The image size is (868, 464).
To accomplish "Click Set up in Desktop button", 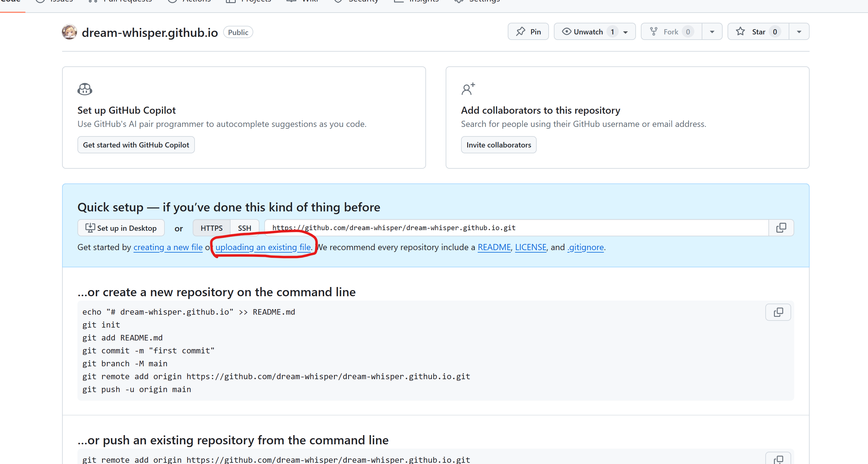I will tap(121, 228).
